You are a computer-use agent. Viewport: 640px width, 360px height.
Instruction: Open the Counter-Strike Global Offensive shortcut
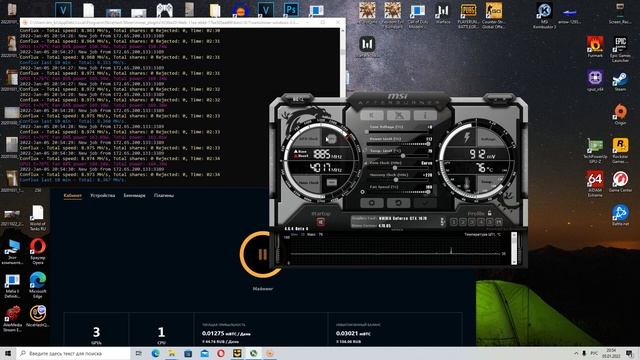point(493,16)
